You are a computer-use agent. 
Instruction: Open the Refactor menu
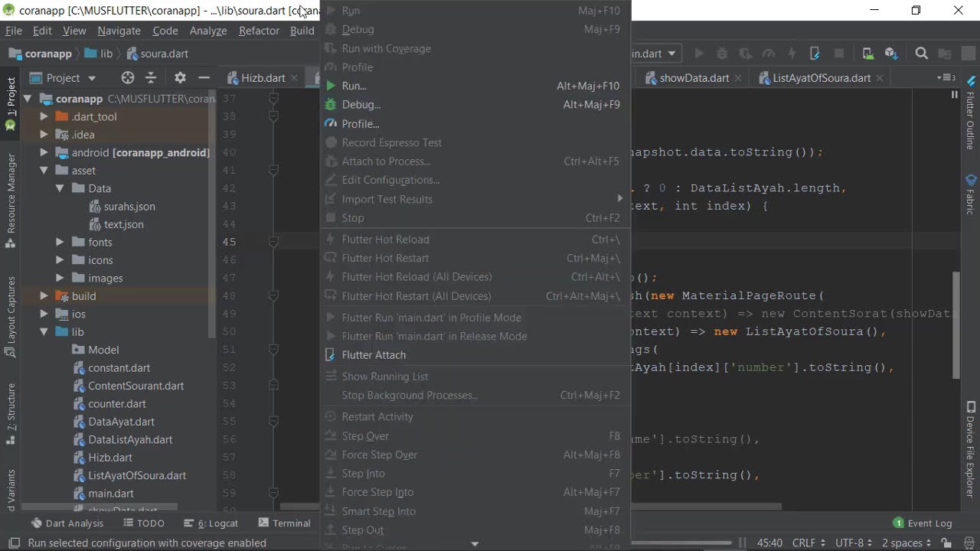click(x=259, y=31)
